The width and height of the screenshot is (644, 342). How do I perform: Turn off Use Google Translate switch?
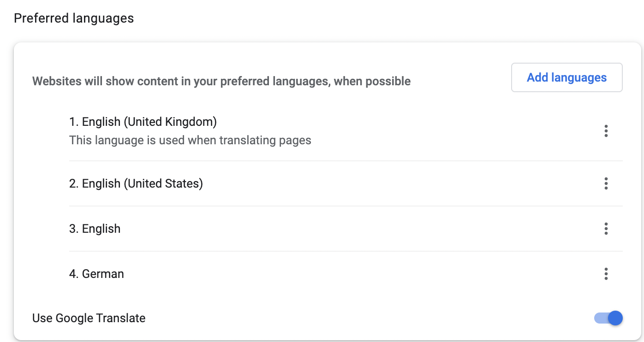(x=609, y=318)
